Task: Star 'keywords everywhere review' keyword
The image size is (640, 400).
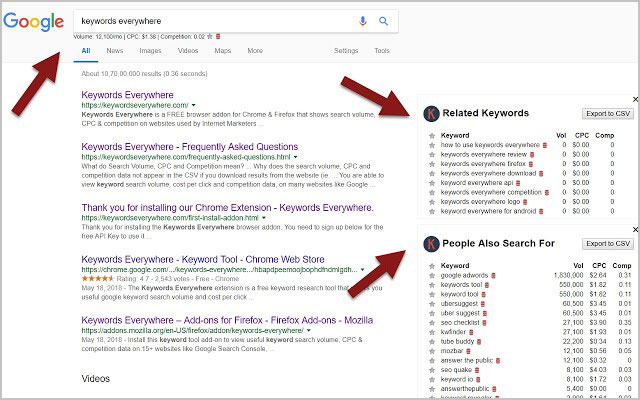Action: pyautogui.click(x=432, y=155)
